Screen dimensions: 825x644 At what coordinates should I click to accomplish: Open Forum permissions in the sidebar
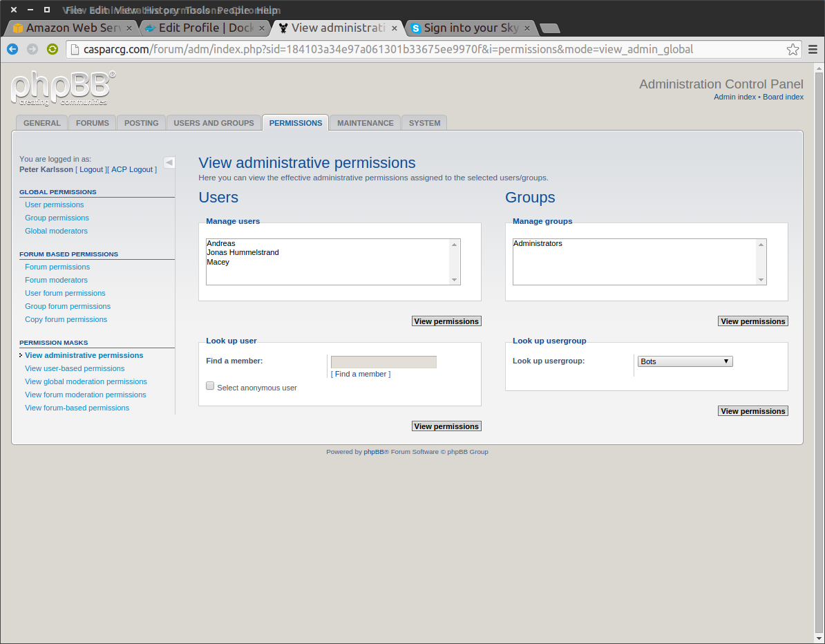pyautogui.click(x=57, y=267)
